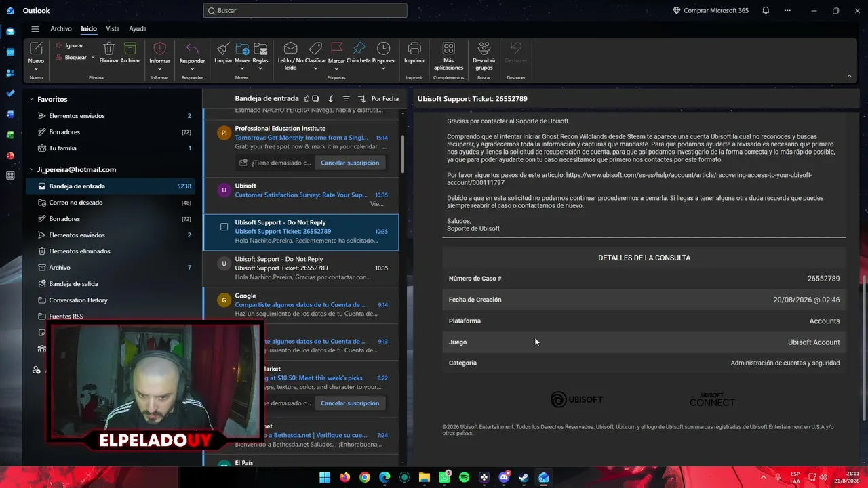Launch Steam from the taskbar
The width and height of the screenshot is (868, 488).
pyautogui.click(x=524, y=477)
